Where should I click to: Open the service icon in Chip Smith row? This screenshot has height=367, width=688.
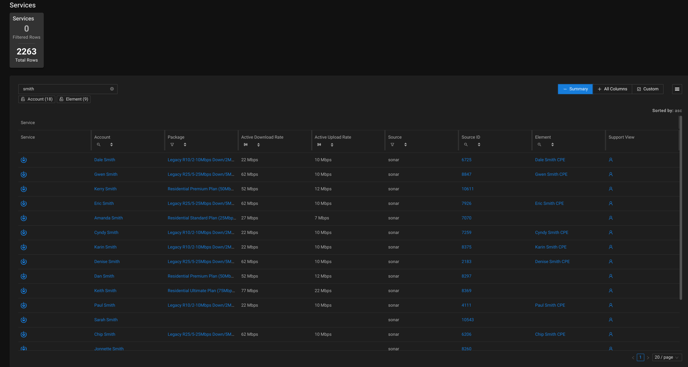(x=24, y=334)
